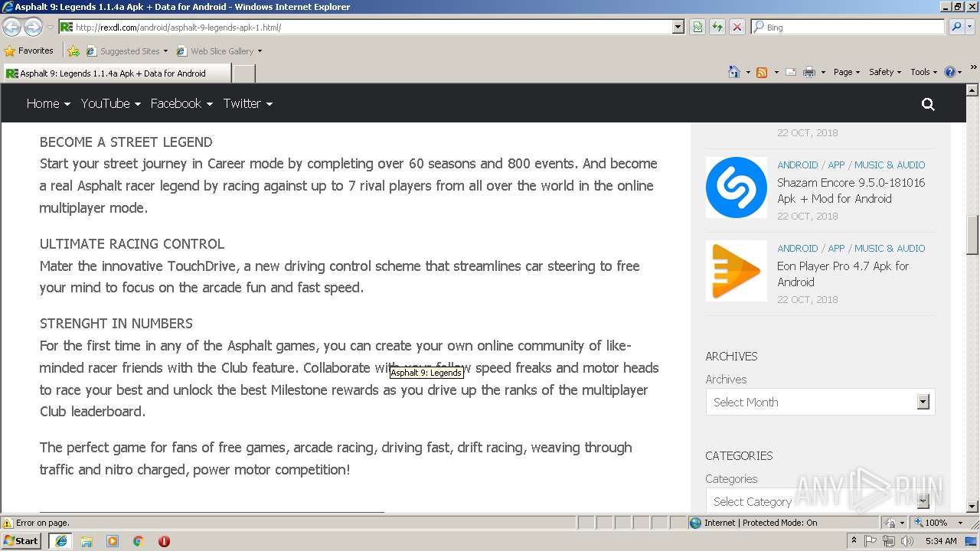Screen dimensions: 980x551
Task: Click APP category link above Shazam
Action: click(836, 165)
